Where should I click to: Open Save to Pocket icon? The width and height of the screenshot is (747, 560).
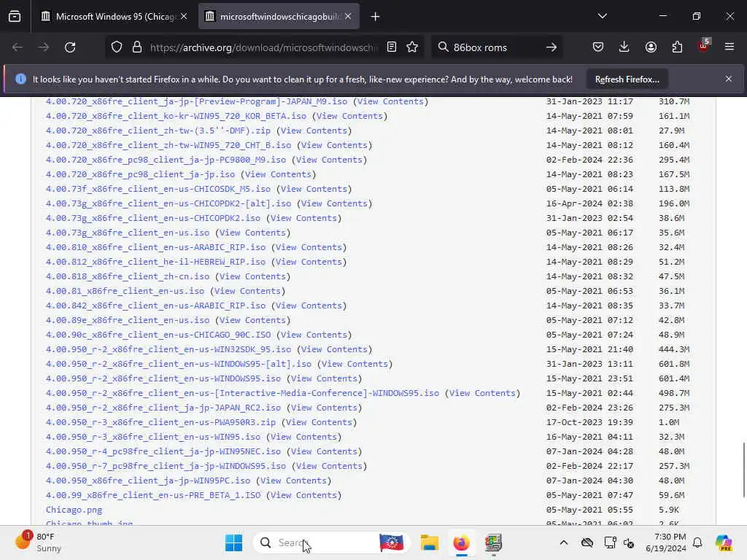[598, 47]
